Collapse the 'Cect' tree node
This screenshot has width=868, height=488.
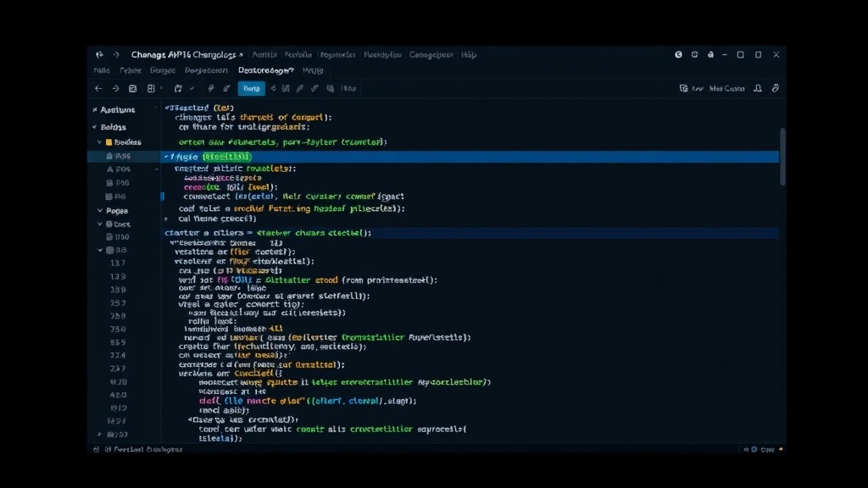100,224
